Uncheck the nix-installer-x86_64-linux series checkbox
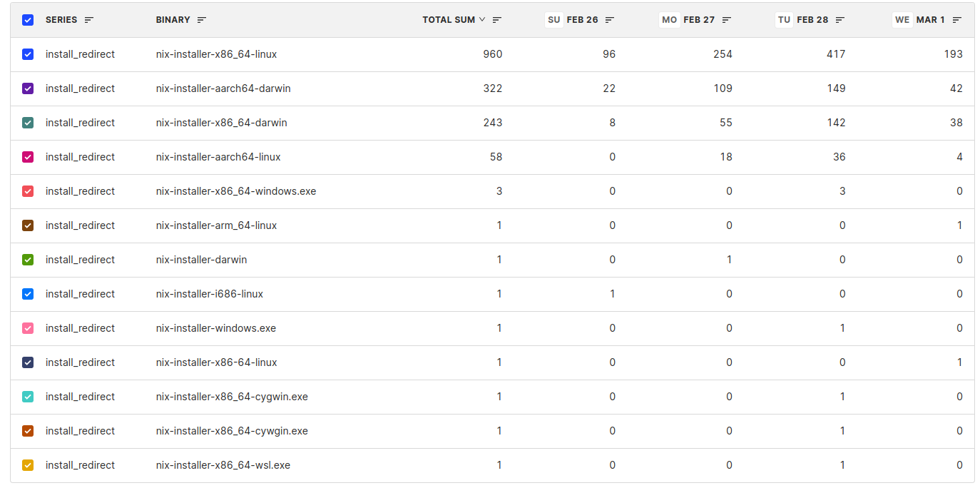The image size is (980, 488). [28, 54]
